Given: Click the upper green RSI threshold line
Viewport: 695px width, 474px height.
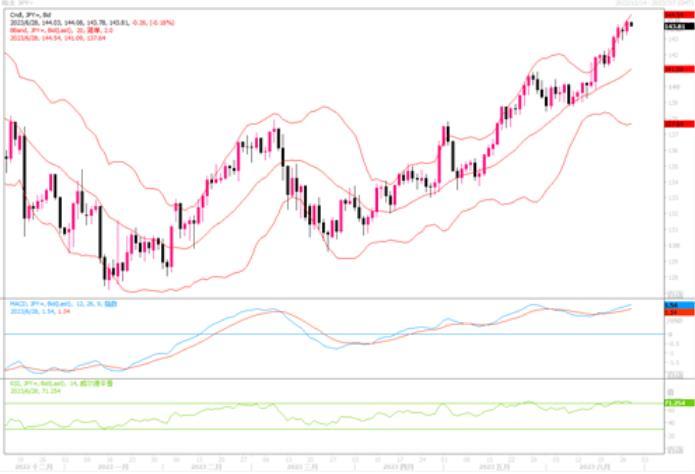Looking at the screenshot, I should pyautogui.click(x=300, y=404).
